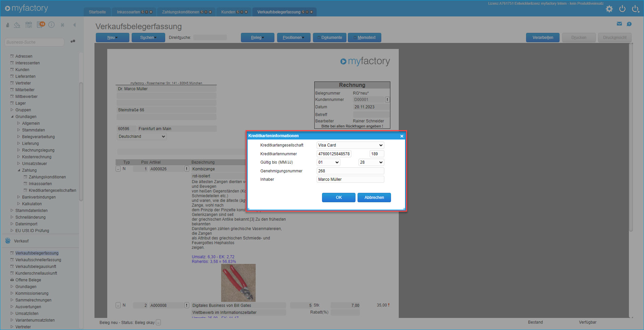
Task: Open notifications icon showing badge 18
Action: point(41,25)
